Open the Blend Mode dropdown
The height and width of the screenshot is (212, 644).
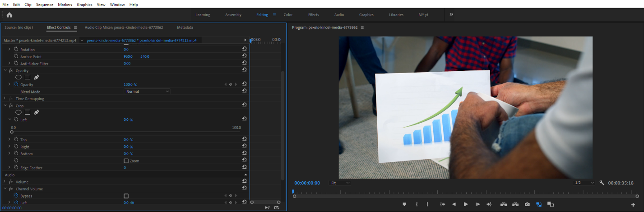[x=147, y=92]
